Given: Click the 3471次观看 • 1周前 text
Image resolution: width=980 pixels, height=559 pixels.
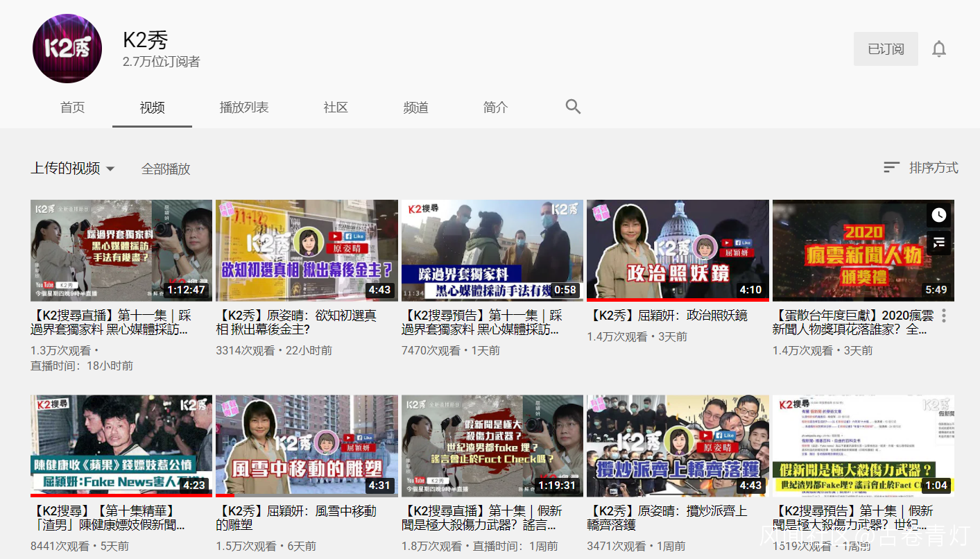Looking at the screenshot, I should pos(636,546).
